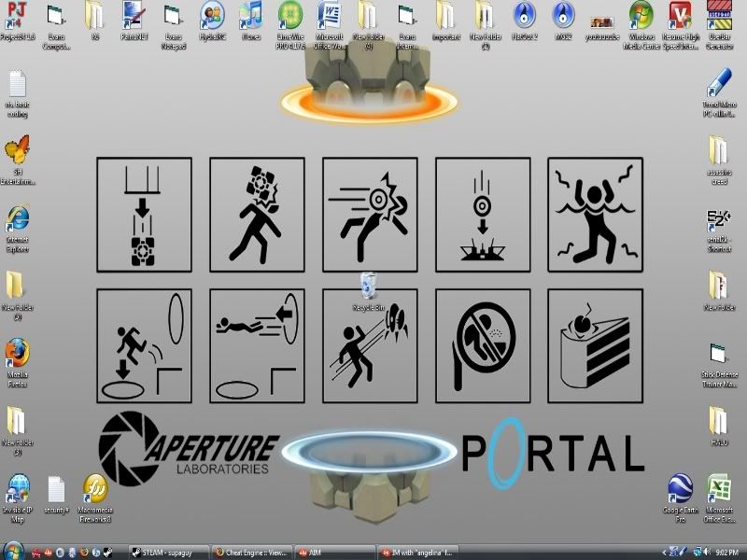Launch Mozilla Firefox from the desktop
Viewport: 747px width, 560px height.
pos(17,355)
